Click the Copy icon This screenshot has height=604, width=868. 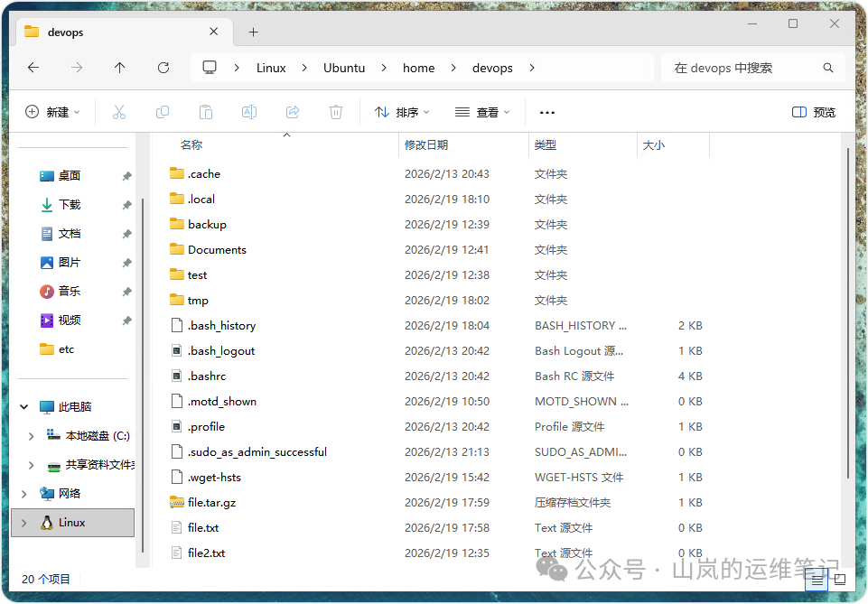(x=162, y=112)
